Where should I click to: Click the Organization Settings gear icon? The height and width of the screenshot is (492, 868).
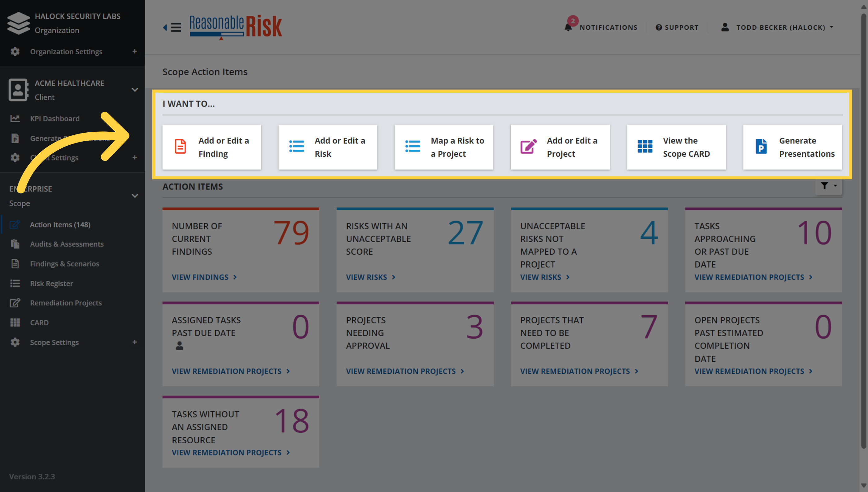coord(15,51)
